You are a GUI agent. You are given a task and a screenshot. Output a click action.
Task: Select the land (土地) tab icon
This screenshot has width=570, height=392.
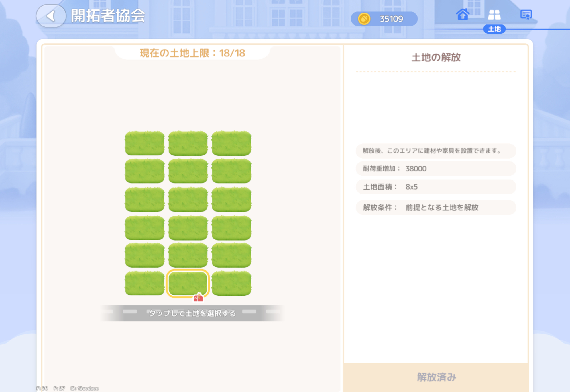click(x=494, y=15)
